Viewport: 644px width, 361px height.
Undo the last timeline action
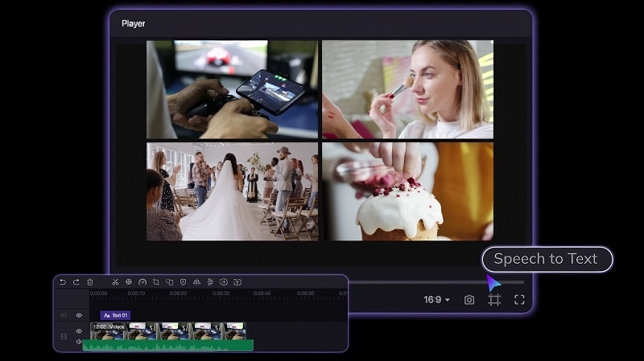coord(63,282)
